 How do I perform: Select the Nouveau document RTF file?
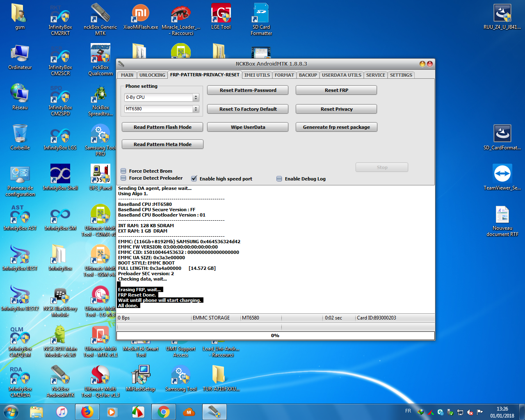pyautogui.click(x=502, y=221)
